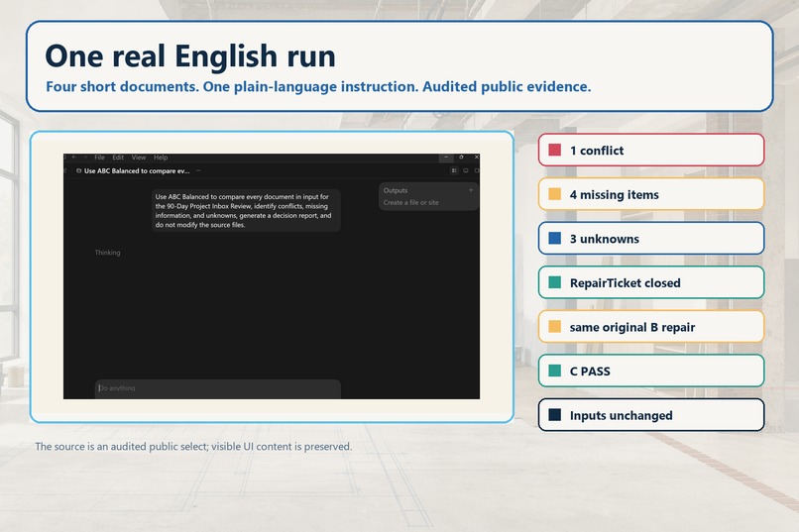Click the teal swatch beside 'C PASS'
Image resolution: width=799 pixels, height=532 pixels.
(x=555, y=371)
